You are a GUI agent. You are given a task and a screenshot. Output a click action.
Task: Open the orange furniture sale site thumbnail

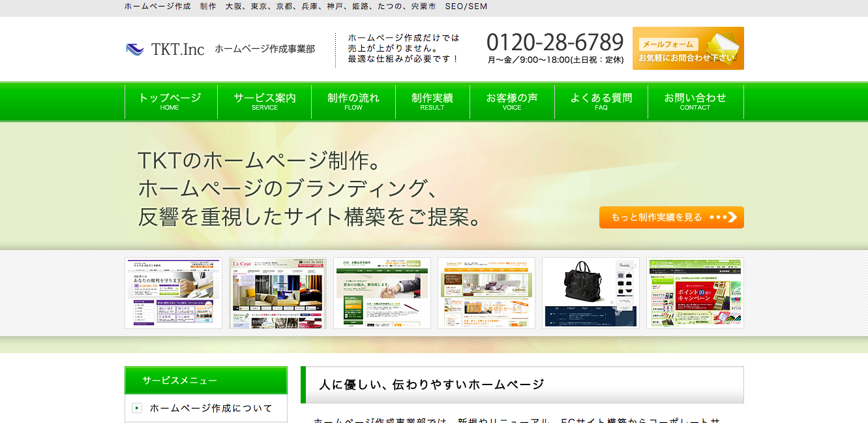[486, 293]
